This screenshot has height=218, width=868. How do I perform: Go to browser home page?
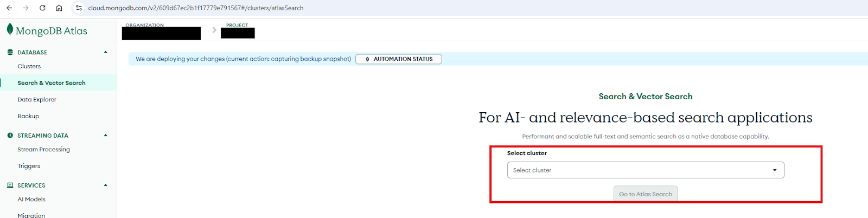[59, 8]
